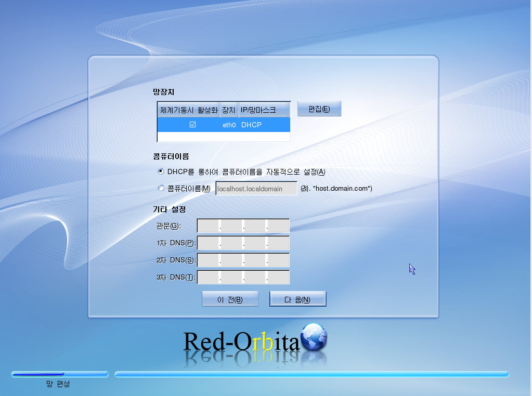
Task: Go back with the 이전(B) button
Action: pos(230,299)
